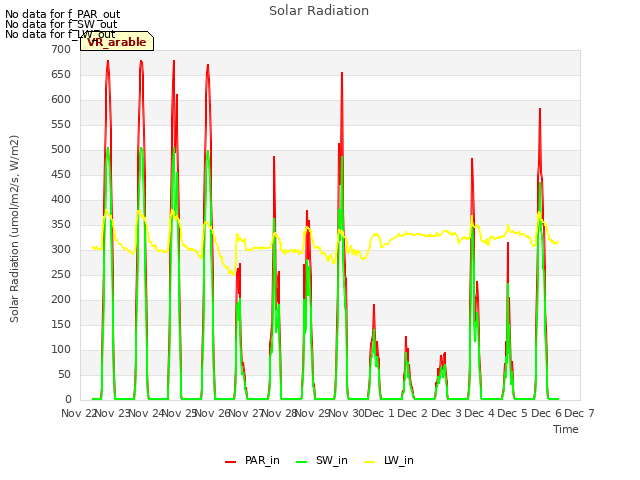Image resolution: width=640 pixels, height=480 pixels.
Task: Click the Dec 5 x-axis tick label
Action: pos(513,413)
